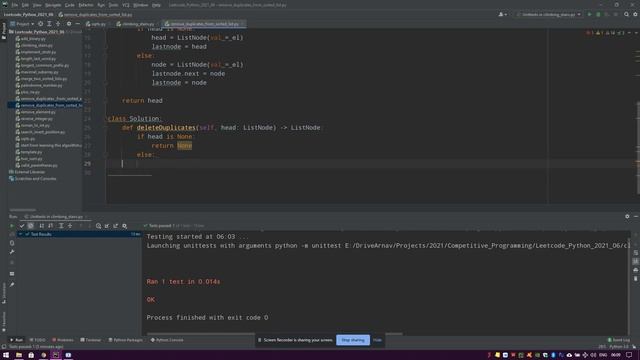Click Hide link on the sharing bar
This screenshot has width=640, height=360.
tap(377, 340)
